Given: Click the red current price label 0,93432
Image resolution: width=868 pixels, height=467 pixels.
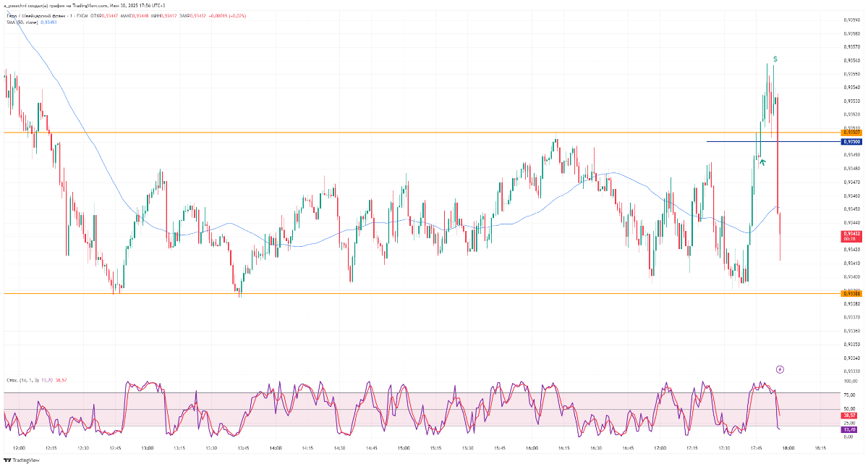Looking at the screenshot, I should coord(851,235).
